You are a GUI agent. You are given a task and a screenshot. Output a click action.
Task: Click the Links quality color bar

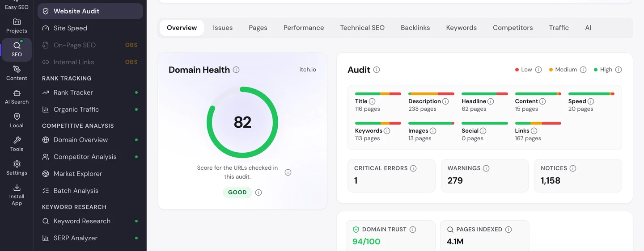click(x=538, y=123)
